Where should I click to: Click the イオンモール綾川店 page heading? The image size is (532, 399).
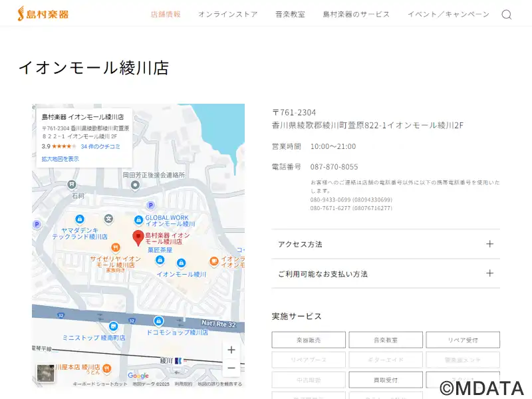pyautogui.click(x=94, y=67)
